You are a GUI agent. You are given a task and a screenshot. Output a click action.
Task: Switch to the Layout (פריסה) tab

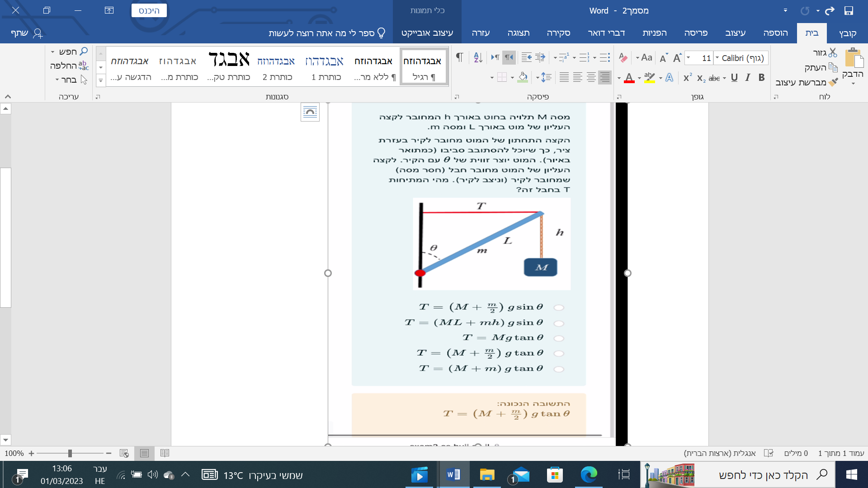pos(696,33)
